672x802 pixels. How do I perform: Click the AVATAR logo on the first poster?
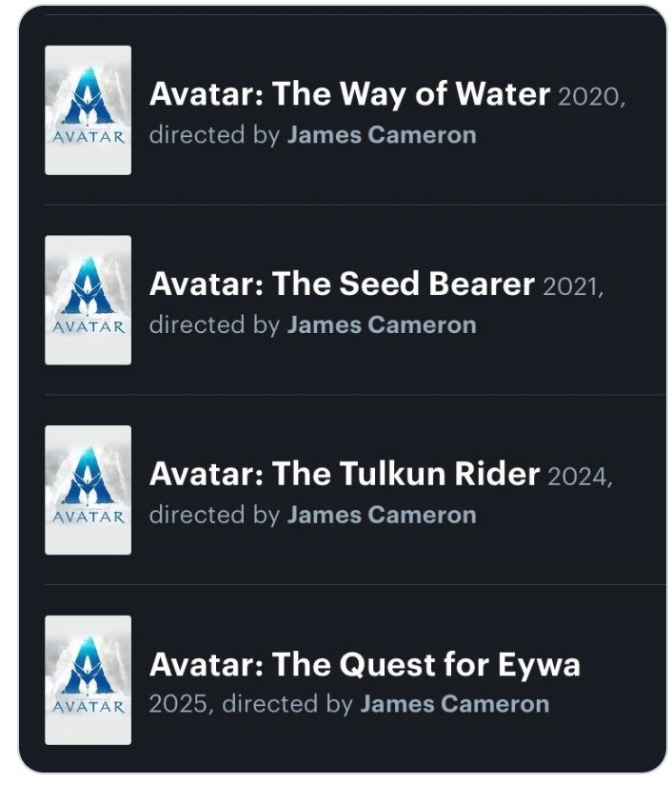tap(87, 135)
